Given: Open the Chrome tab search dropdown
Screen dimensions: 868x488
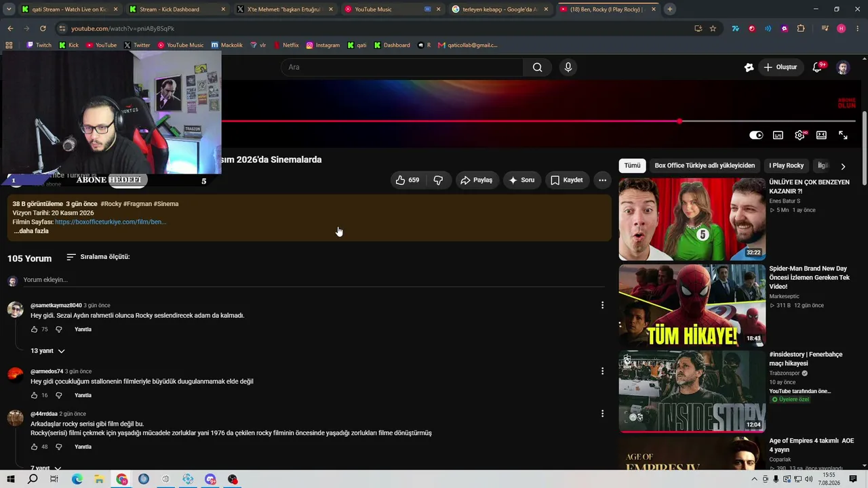Looking at the screenshot, I should pos(10,9).
